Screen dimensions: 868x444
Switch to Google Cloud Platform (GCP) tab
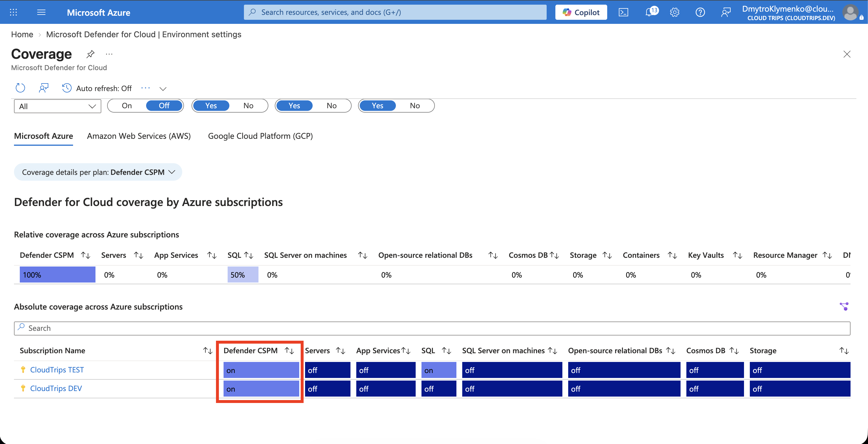click(261, 136)
